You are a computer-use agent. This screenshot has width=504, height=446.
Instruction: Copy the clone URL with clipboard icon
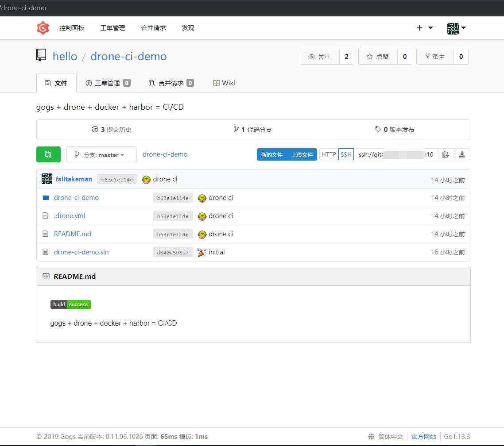pos(446,154)
